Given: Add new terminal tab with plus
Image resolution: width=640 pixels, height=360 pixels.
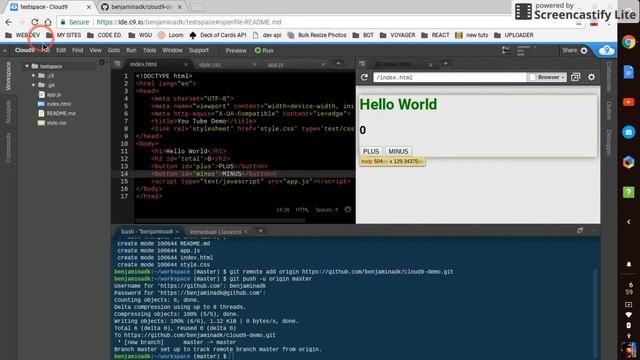Looking at the screenshot, I should (x=260, y=231).
